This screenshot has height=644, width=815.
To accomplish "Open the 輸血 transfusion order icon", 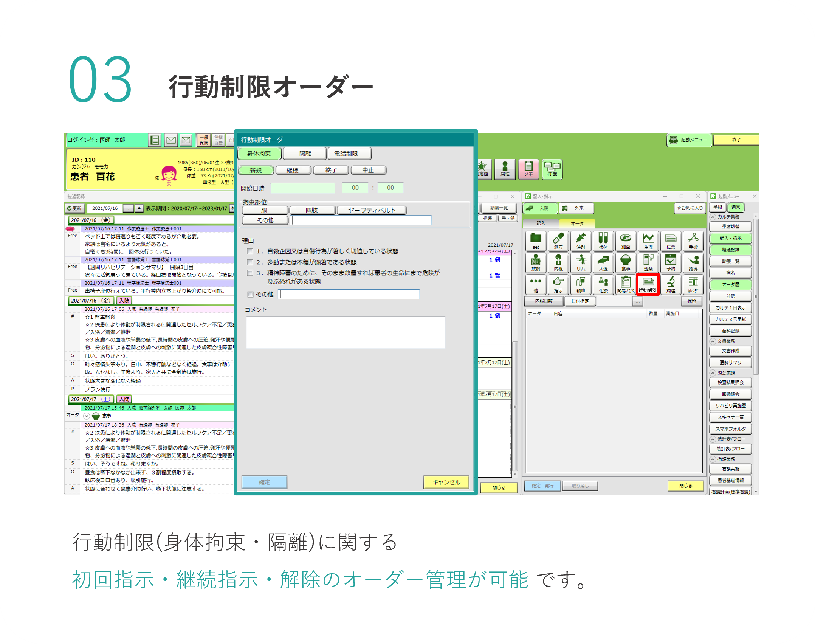I will point(581,285).
